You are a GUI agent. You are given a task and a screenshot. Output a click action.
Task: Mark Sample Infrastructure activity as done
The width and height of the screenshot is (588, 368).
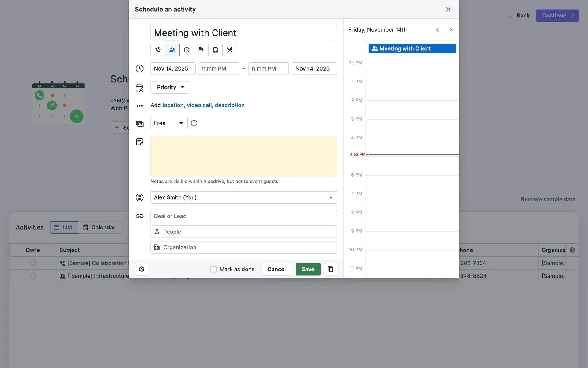click(33, 276)
